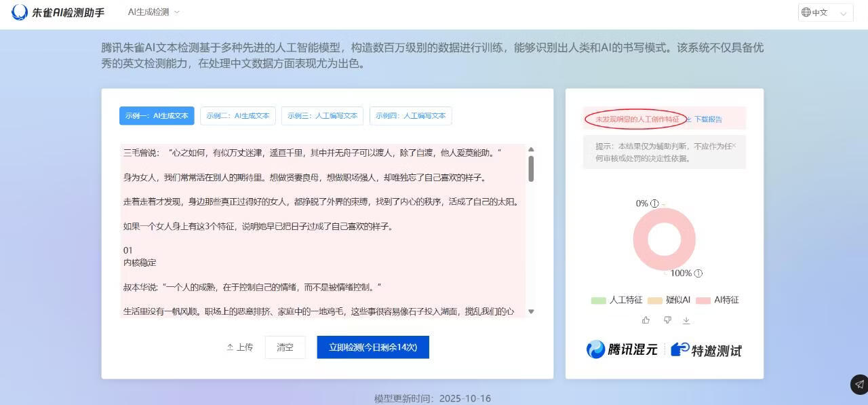Click the upload arrow icon beside 上传

pyautogui.click(x=230, y=347)
